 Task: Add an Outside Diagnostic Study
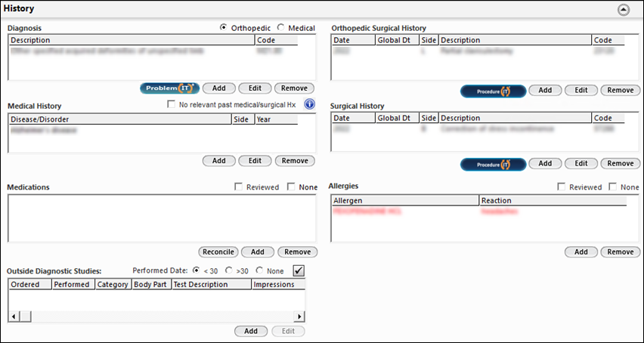[251, 331]
